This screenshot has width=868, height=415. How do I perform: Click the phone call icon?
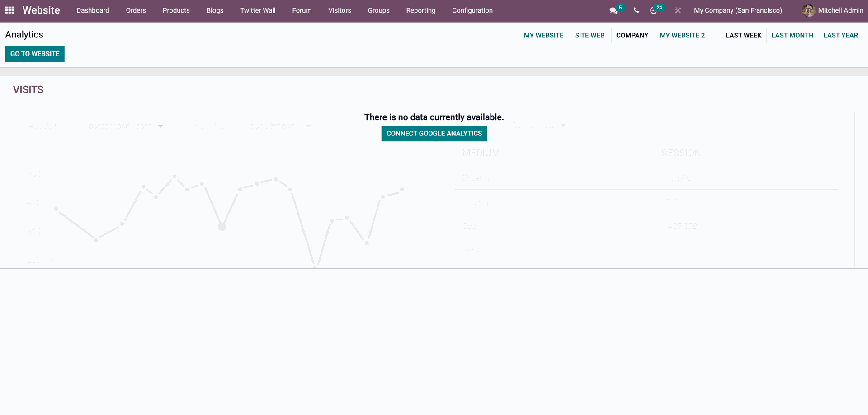636,10
